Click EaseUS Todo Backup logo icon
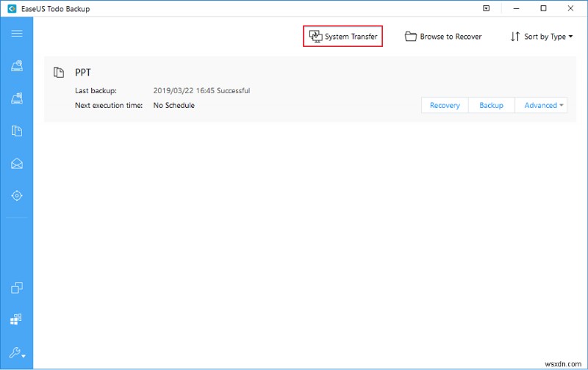Viewport: 588px width, 370px height. coord(12,9)
